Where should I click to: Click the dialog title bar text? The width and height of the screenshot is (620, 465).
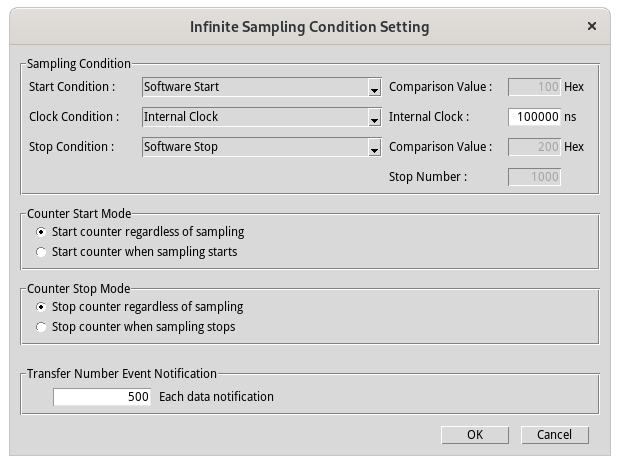point(309,26)
